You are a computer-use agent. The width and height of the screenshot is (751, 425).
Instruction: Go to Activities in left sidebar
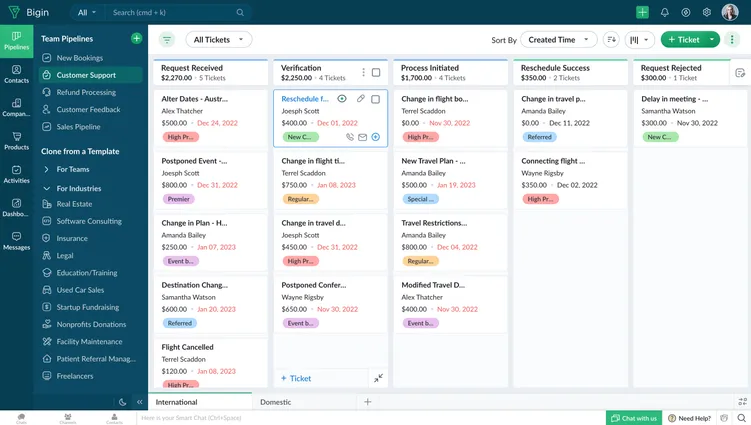pyautogui.click(x=16, y=173)
